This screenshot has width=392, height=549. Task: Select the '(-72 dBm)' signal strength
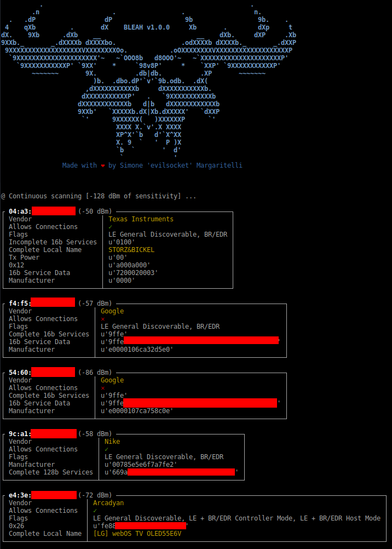[x=95, y=495]
